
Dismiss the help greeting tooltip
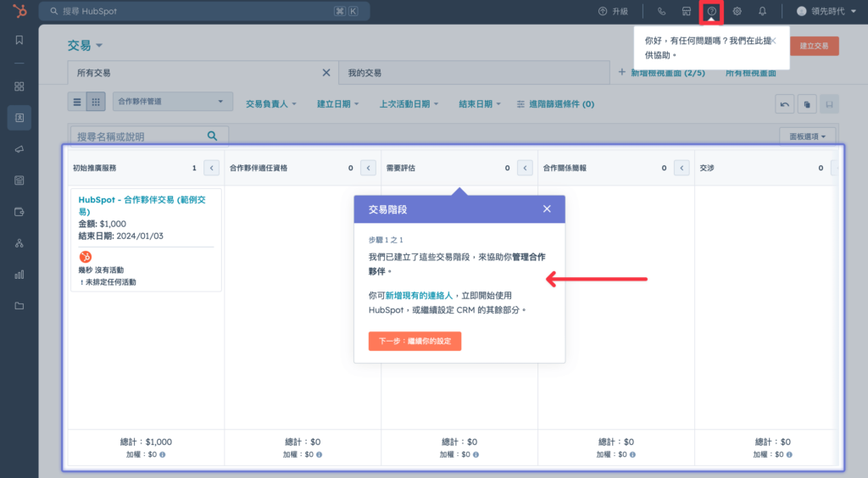(774, 41)
